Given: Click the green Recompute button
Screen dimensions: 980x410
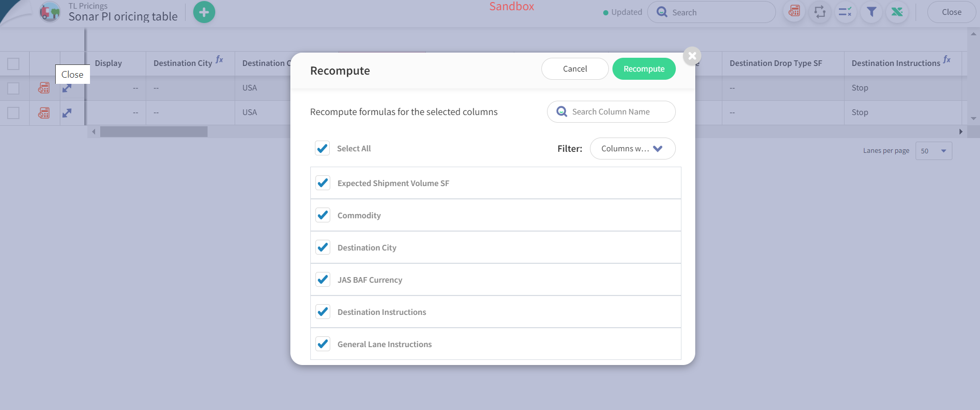Looking at the screenshot, I should point(644,69).
